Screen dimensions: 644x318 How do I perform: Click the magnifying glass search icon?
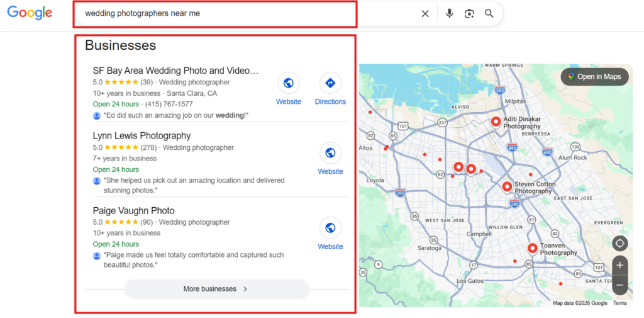(489, 14)
